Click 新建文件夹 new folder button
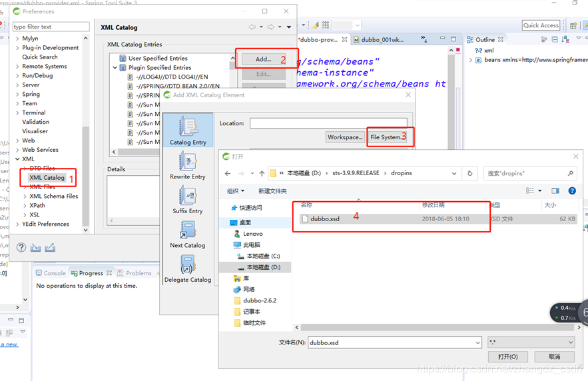The height and width of the screenshot is (381, 588). (x=272, y=191)
